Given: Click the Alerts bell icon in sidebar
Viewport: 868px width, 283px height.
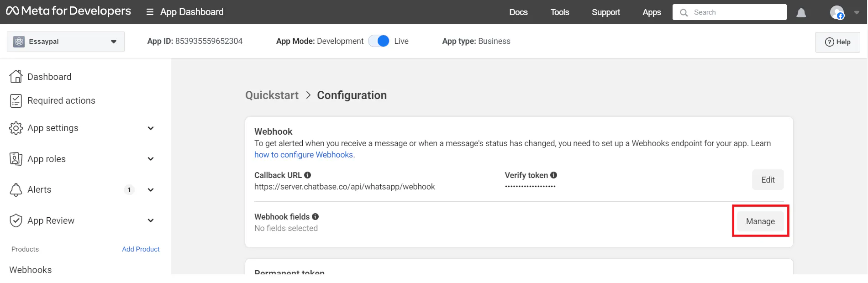Looking at the screenshot, I should 16,190.
